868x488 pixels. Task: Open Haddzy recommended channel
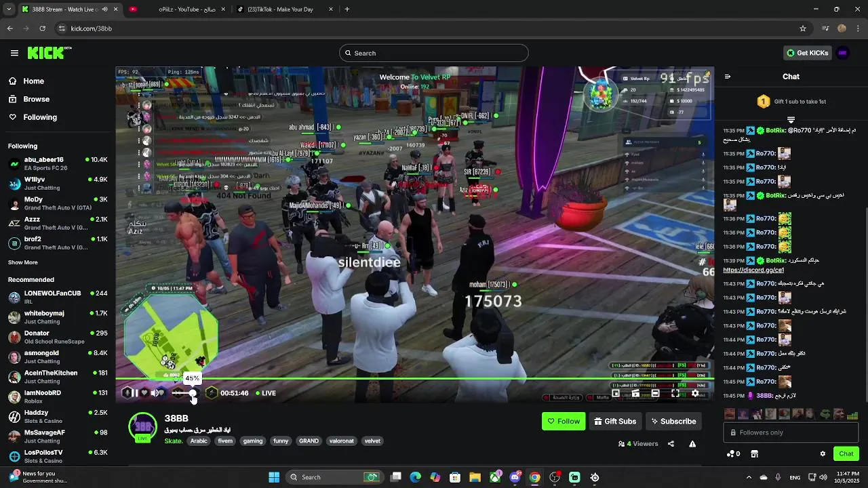57,416
